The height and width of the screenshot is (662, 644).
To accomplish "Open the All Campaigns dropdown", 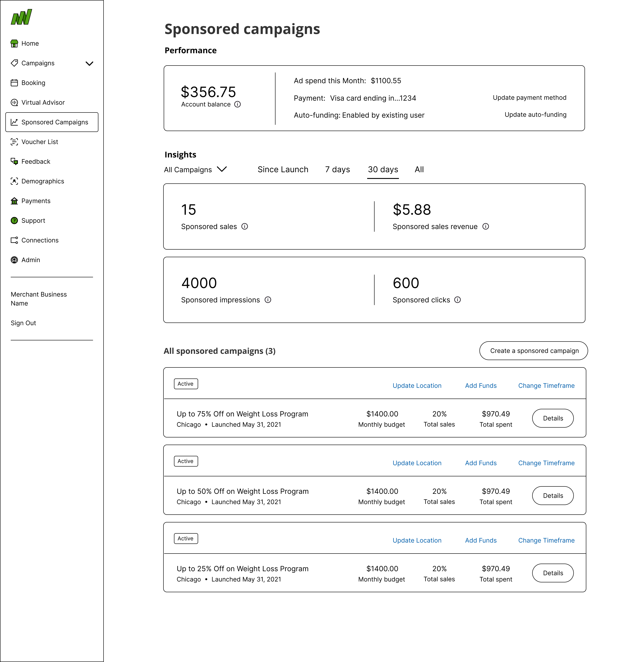I will pos(195,170).
